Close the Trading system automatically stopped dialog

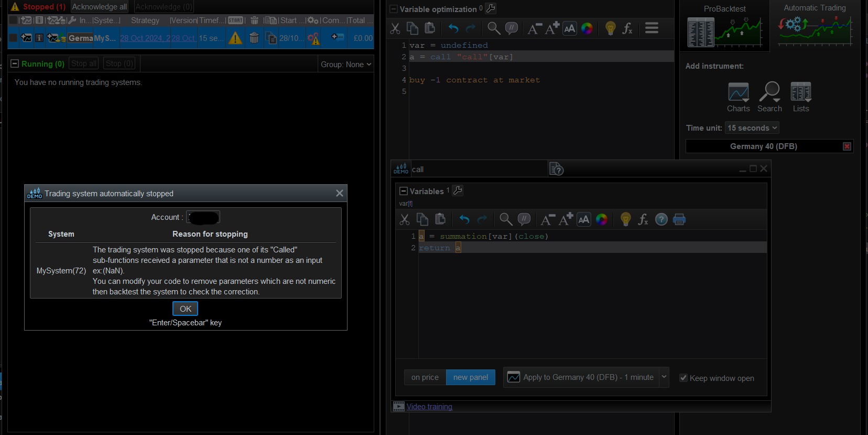340,193
